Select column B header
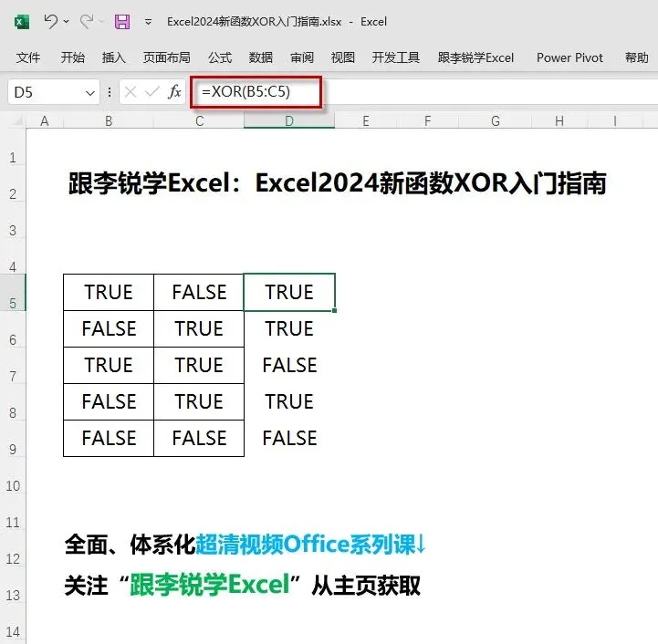658x644 pixels. click(x=109, y=121)
